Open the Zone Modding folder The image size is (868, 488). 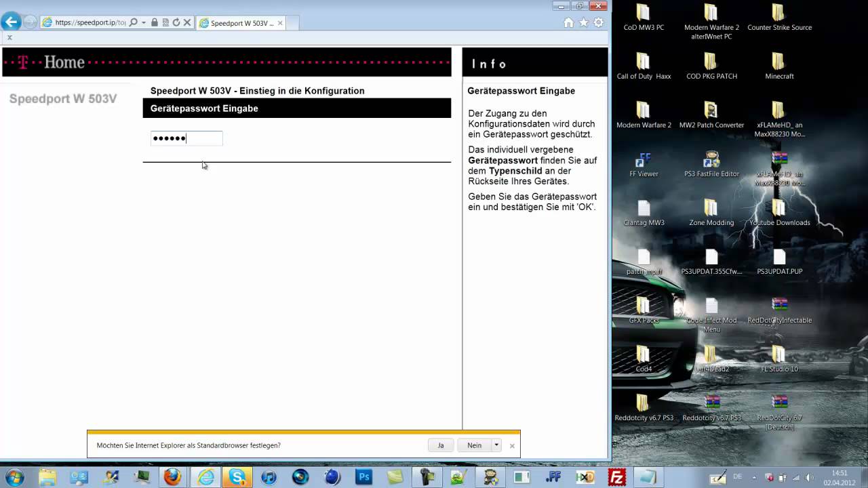point(711,213)
